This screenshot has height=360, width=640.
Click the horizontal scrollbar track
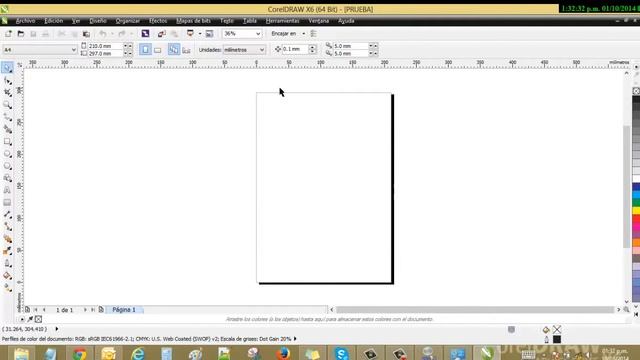click(x=475, y=310)
